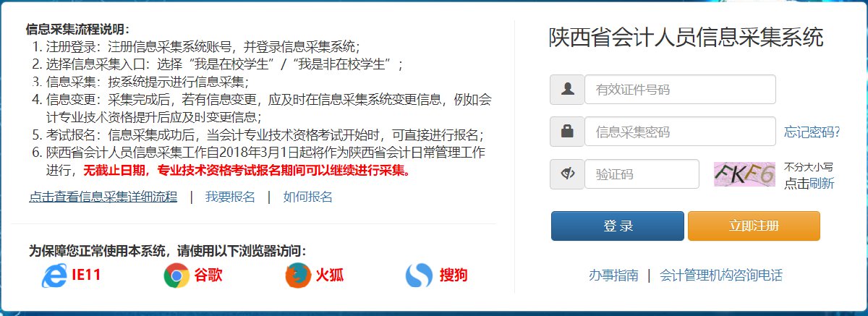
Task: Click the lock icon beside password field
Action: pyautogui.click(x=567, y=132)
